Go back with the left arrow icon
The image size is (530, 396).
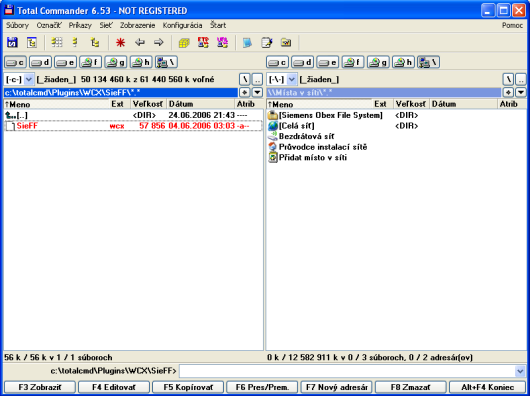pos(140,43)
